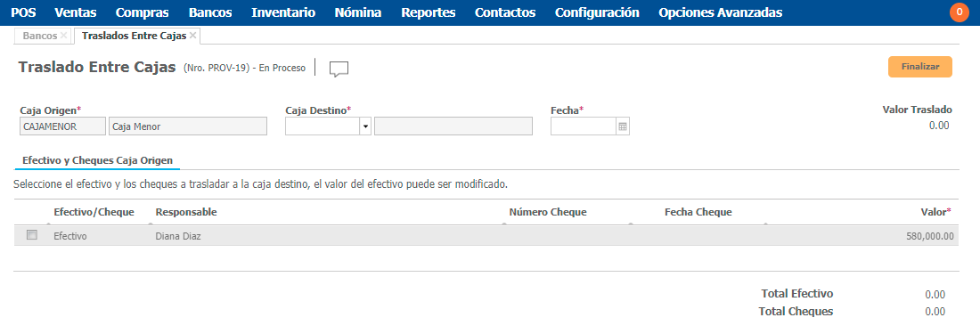Open the Bancos menu

[x=210, y=12]
